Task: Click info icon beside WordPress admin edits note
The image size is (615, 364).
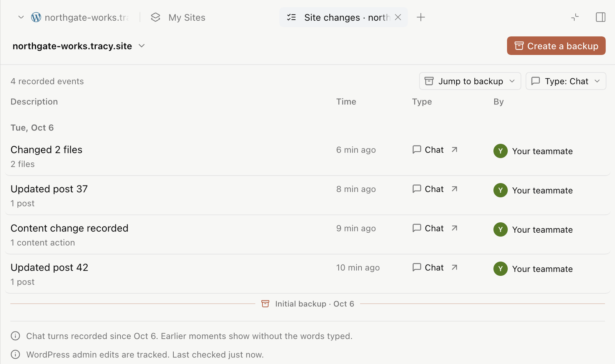Action: pyautogui.click(x=15, y=354)
